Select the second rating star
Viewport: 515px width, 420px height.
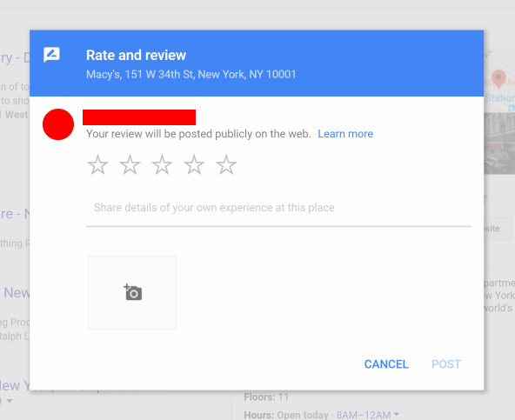point(130,164)
